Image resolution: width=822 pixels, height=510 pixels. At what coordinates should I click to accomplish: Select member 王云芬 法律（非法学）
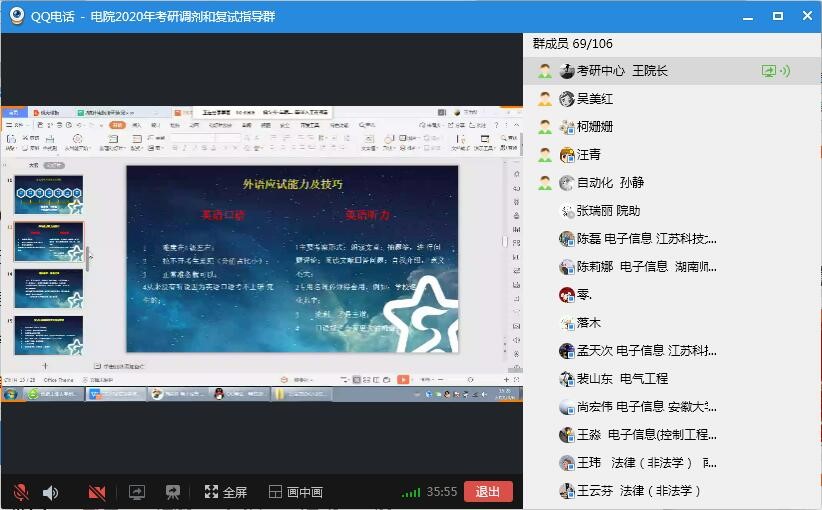click(639, 491)
